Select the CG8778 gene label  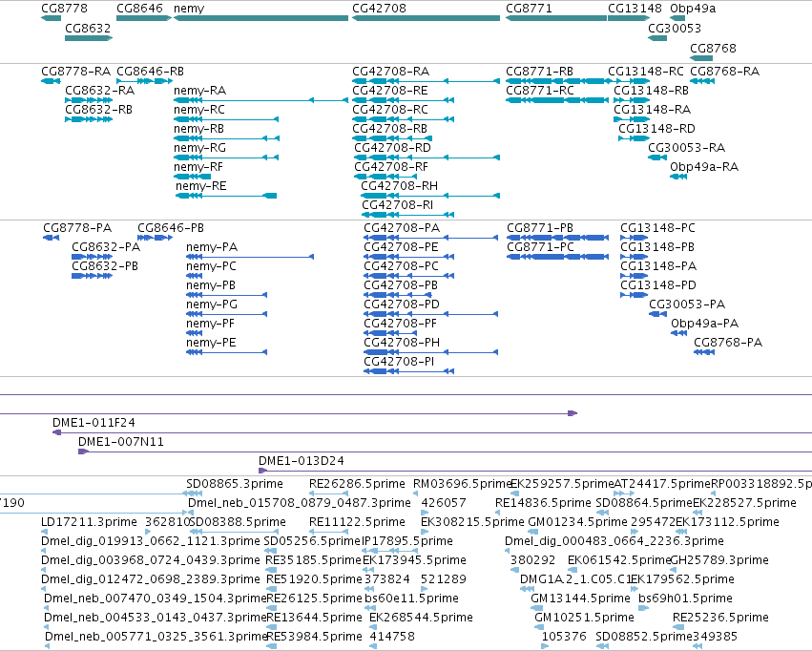coord(64,9)
